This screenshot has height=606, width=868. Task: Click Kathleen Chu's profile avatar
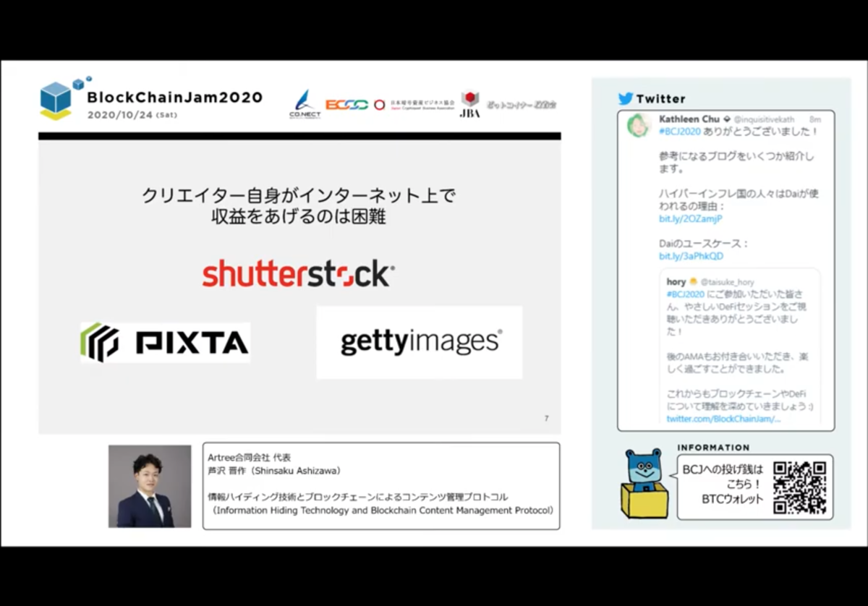pos(639,125)
